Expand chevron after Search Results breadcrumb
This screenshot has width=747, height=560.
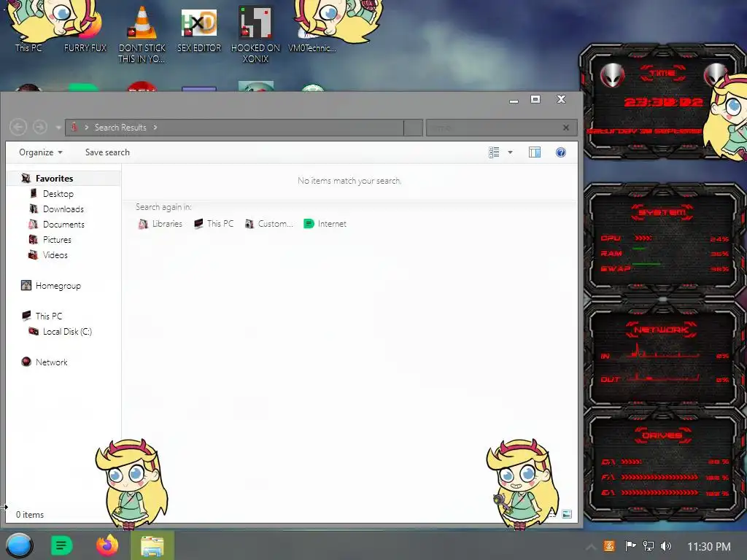pyautogui.click(x=155, y=128)
